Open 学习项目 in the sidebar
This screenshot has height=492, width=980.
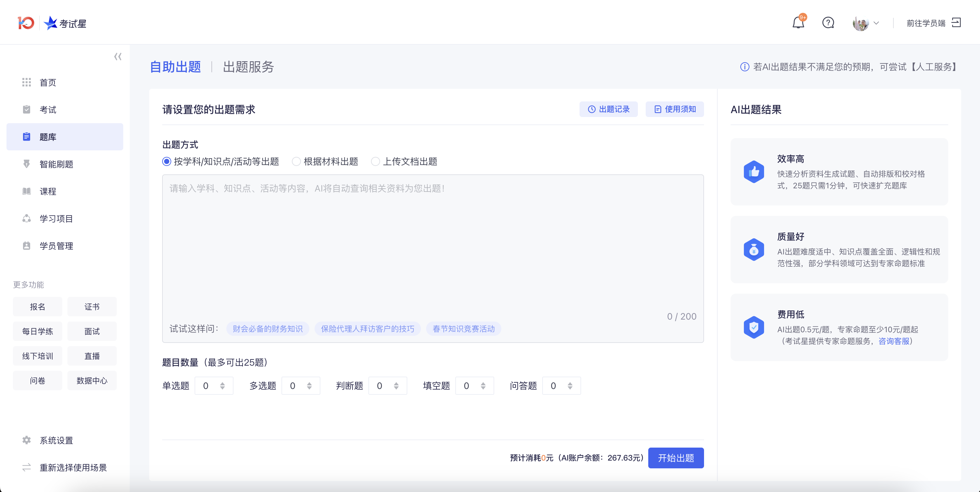(x=65, y=219)
